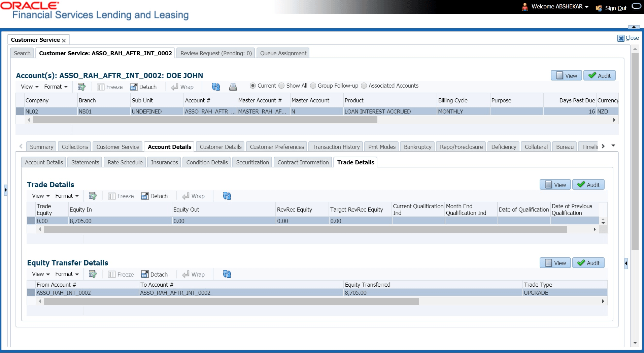
Task: Click the main page vertical scrollbar
Action: click(635, 151)
